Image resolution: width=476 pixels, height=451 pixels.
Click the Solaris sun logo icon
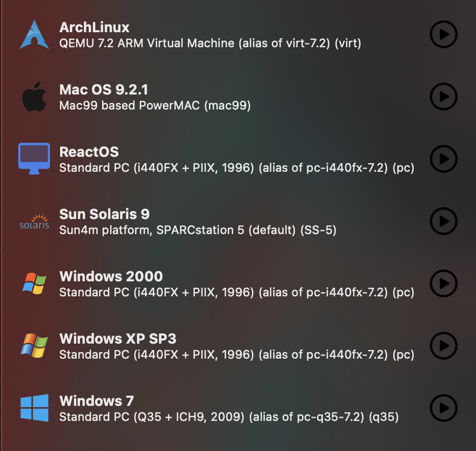34,221
